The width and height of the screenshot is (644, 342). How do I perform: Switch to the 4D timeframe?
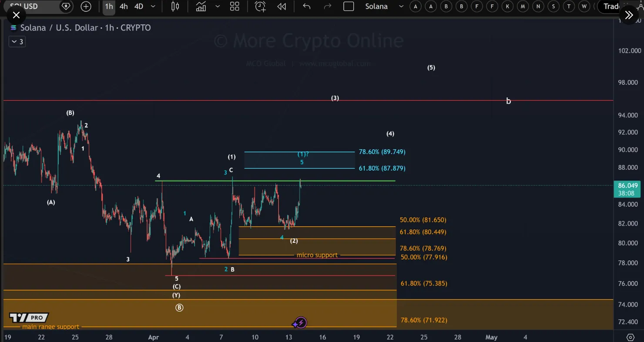(x=138, y=7)
